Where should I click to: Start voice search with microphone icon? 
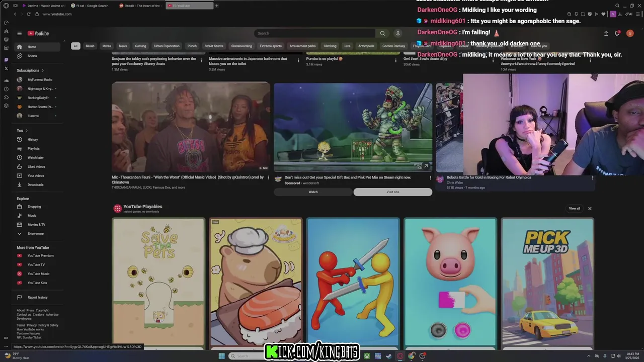[x=397, y=33]
